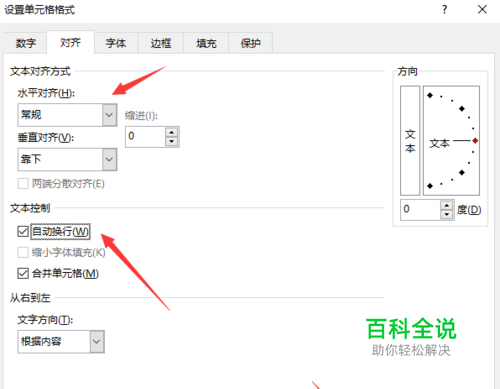
Task: Expand the 垂直对齐 dropdown showing 靠下
Action: [67, 159]
